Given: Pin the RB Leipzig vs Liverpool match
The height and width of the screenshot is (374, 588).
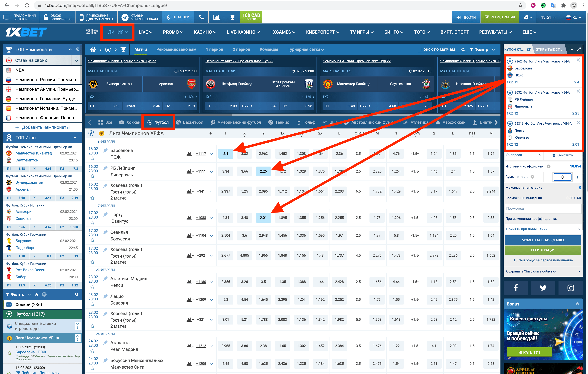Looking at the screenshot, I should click(x=105, y=168).
